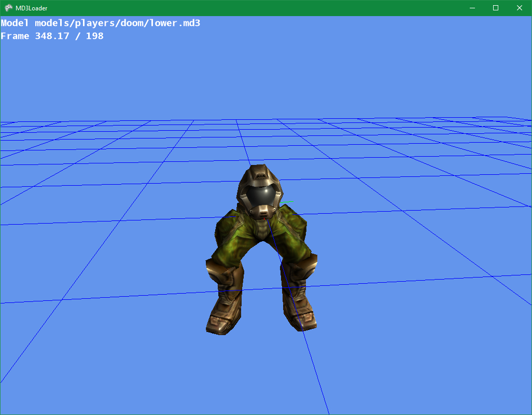Select the dark glass visor on the helmet
The image size is (532, 415).
[260, 196]
